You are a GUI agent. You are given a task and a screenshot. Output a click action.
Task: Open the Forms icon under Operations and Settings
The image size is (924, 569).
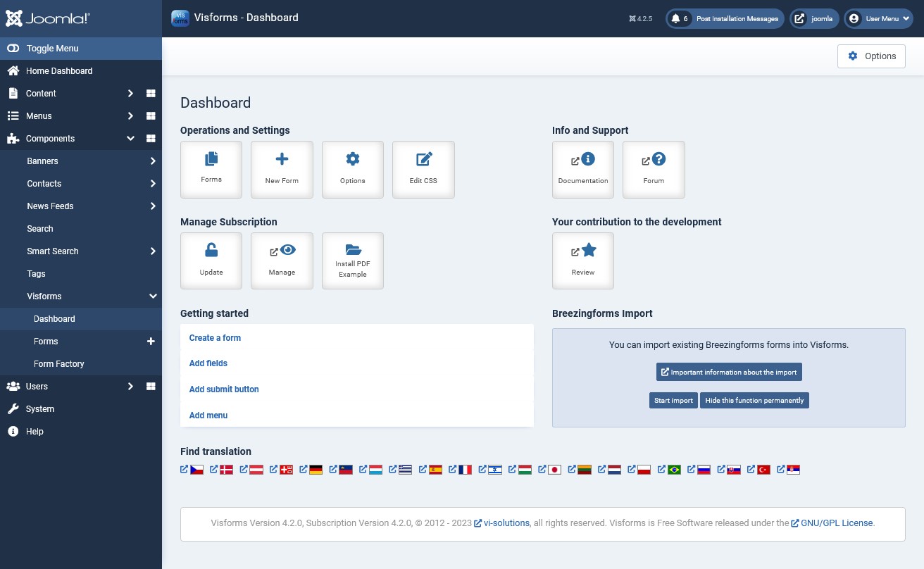pyautogui.click(x=211, y=169)
